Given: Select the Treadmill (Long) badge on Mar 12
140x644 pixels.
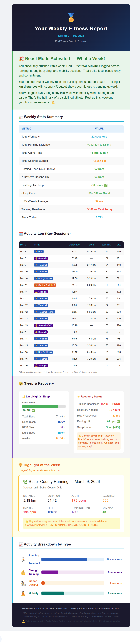Looking at the screenshot, I should click(44, 312).
